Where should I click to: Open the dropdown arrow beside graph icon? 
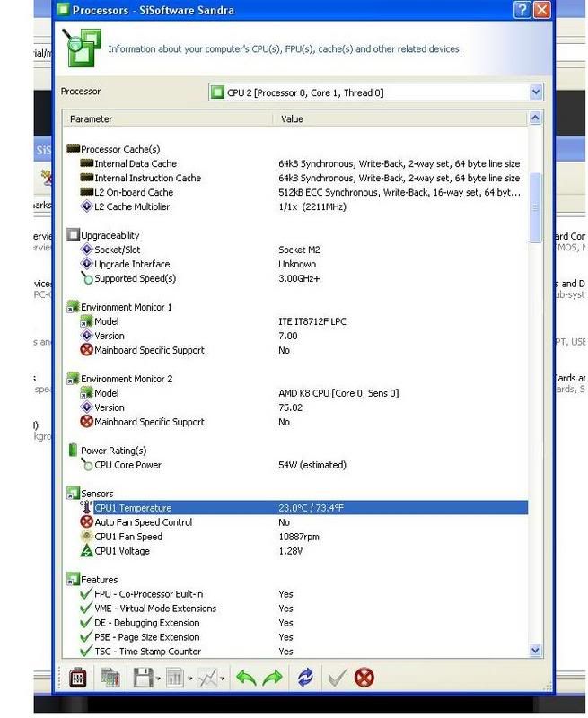[x=223, y=679]
